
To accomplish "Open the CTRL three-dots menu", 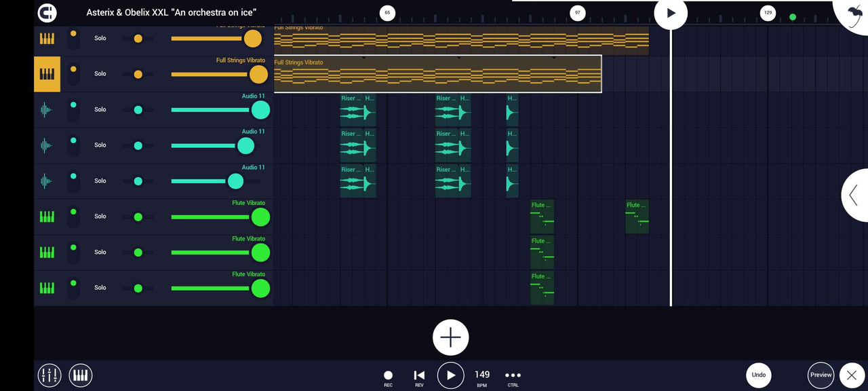I will point(513,378).
